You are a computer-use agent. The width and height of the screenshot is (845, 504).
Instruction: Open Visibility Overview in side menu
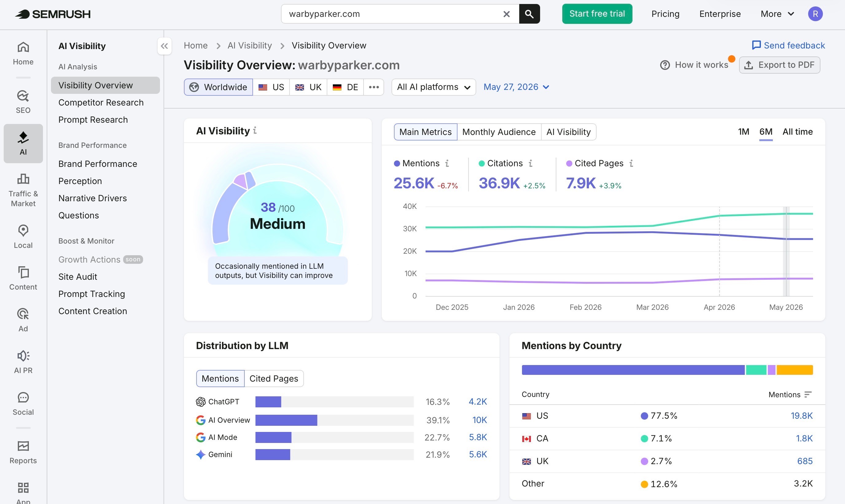pyautogui.click(x=105, y=85)
